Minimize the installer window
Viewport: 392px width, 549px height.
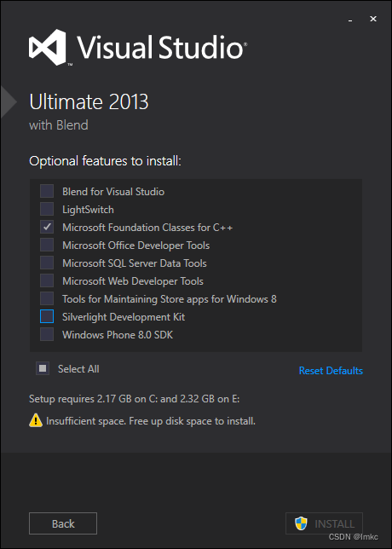(350, 20)
